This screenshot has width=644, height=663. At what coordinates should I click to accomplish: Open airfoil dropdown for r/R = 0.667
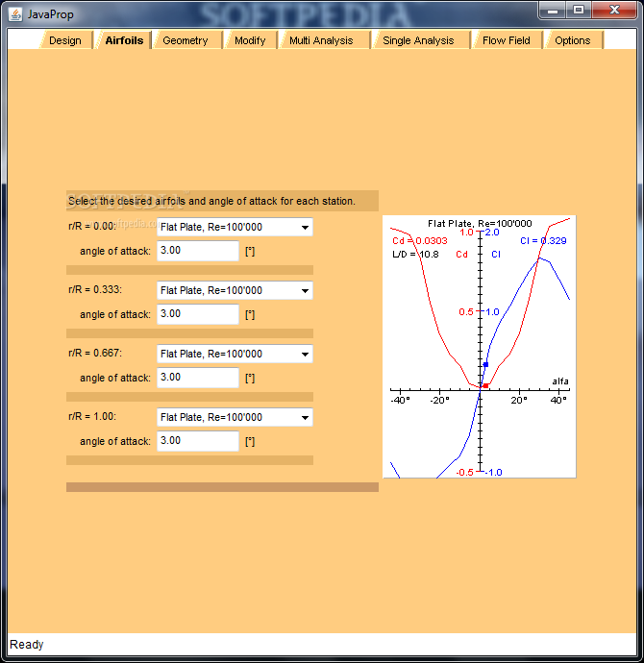pos(235,354)
